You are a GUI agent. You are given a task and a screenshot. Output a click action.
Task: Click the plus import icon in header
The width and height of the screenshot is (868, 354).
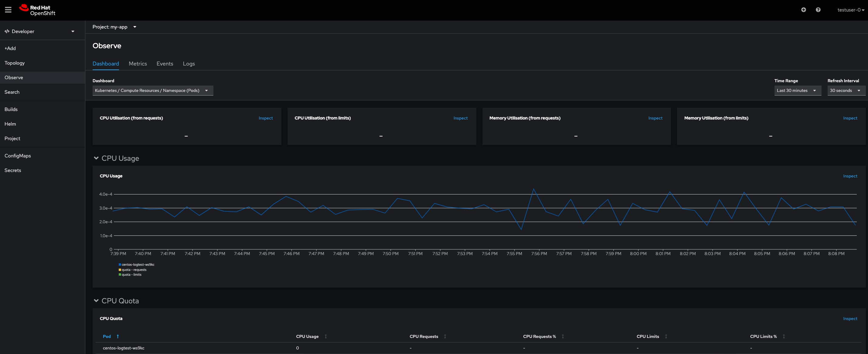(803, 10)
